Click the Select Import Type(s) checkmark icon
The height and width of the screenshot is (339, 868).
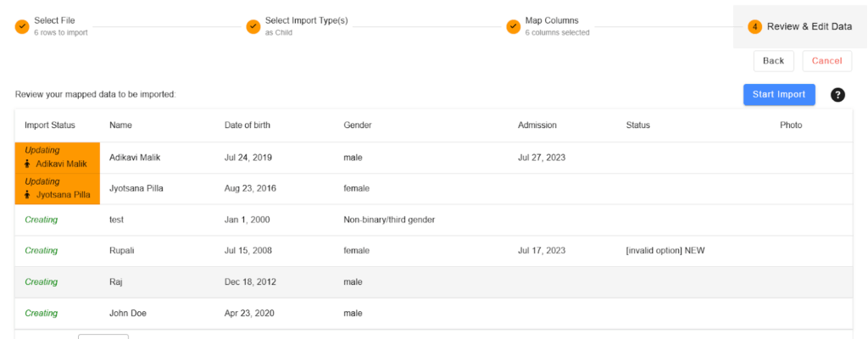click(x=253, y=26)
